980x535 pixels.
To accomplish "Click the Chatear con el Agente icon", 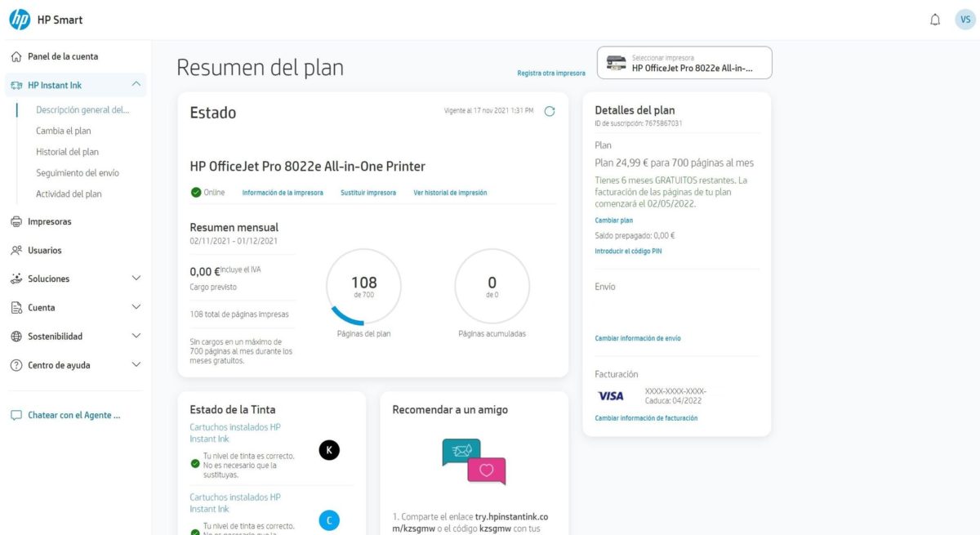I will click(16, 415).
